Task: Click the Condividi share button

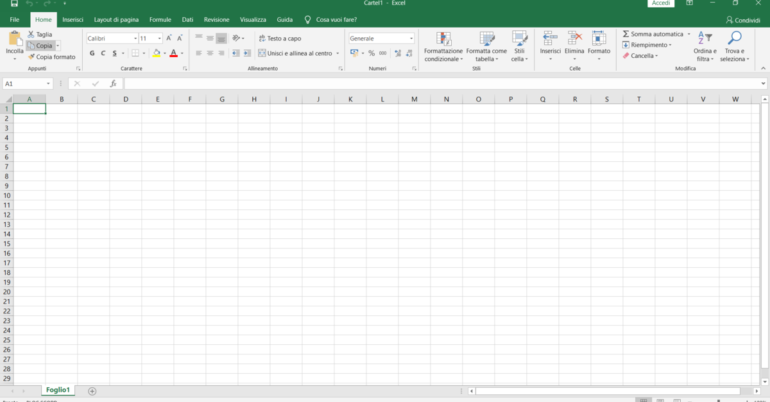Action: click(x=741, y=20)
